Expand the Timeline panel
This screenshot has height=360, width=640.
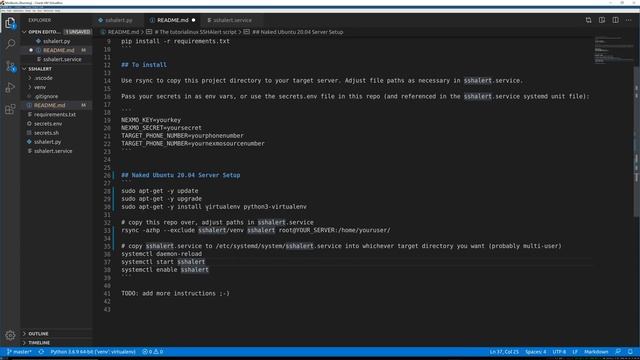tap(39, 343)
